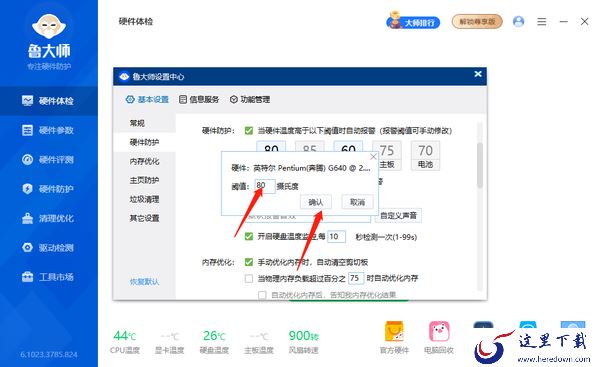The image size is (600, 367).
Task: Select 垃圾清理 in the settings list
Action: click(145, 199)
